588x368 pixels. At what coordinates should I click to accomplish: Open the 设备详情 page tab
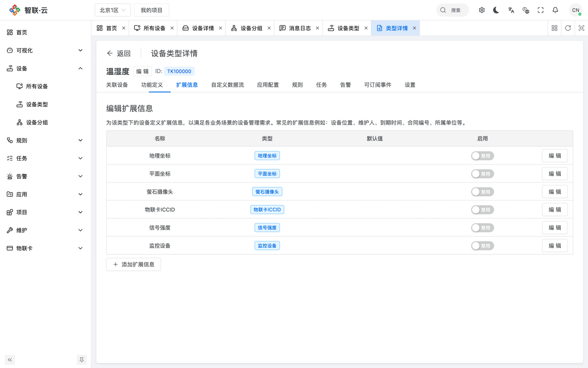(202, 28)
